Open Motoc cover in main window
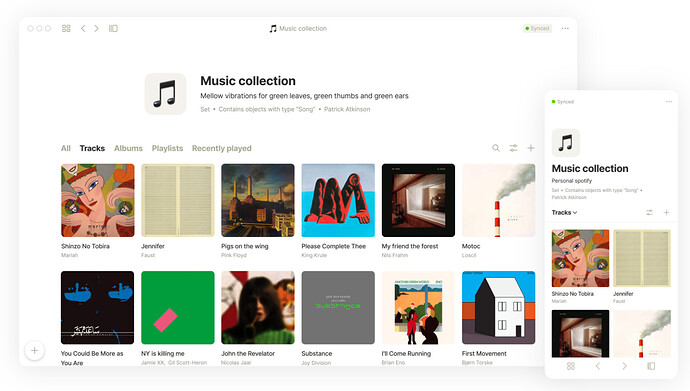Viewport: 690px width, 391px height. click(x=499, y=200)
